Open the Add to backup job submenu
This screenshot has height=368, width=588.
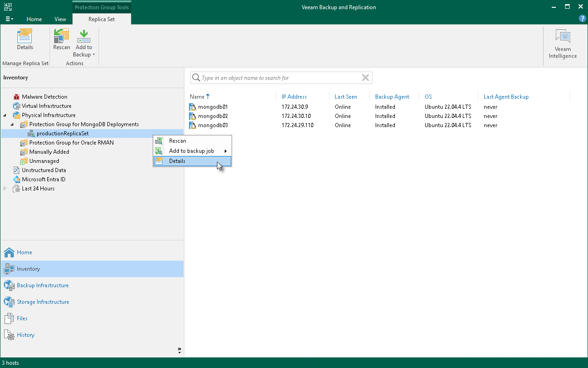tap(192, 151)
